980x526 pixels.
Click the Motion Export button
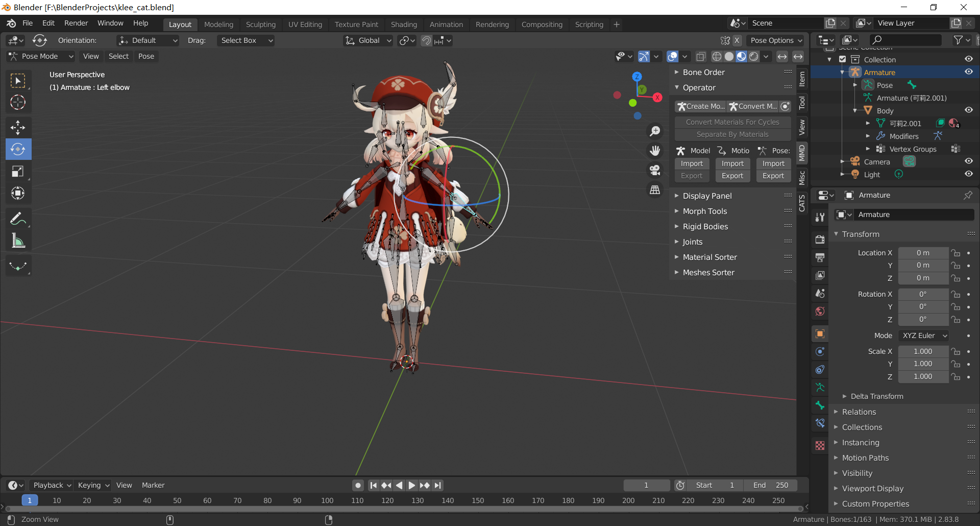[x=732, y=176]
